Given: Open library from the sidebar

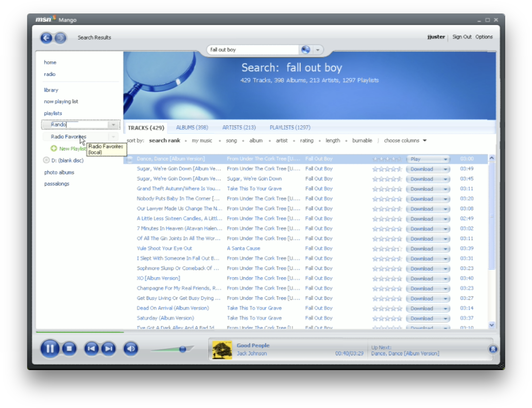Looking at the screenshot, I should pyautogui.click(x=51, y=90).
